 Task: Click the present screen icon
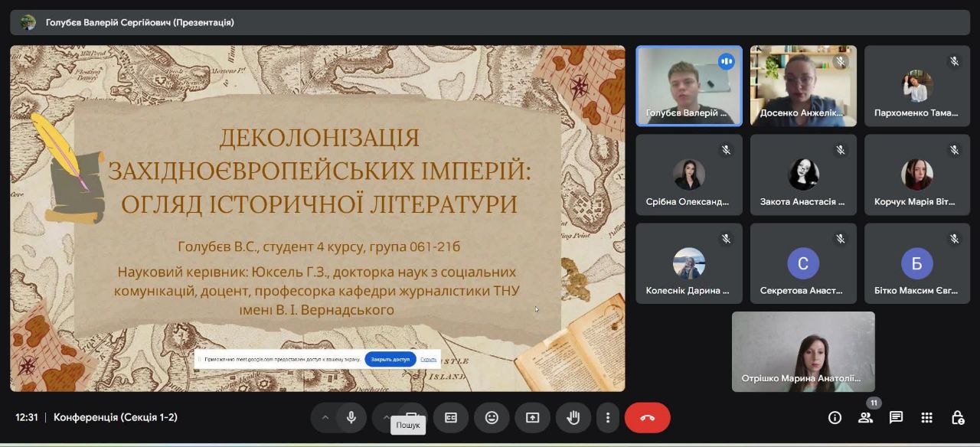(x=532, y=417)
